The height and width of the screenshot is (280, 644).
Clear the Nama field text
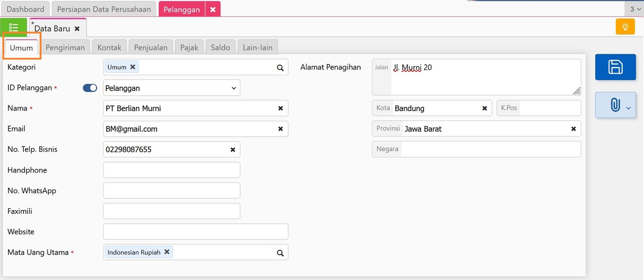point(281,108)
